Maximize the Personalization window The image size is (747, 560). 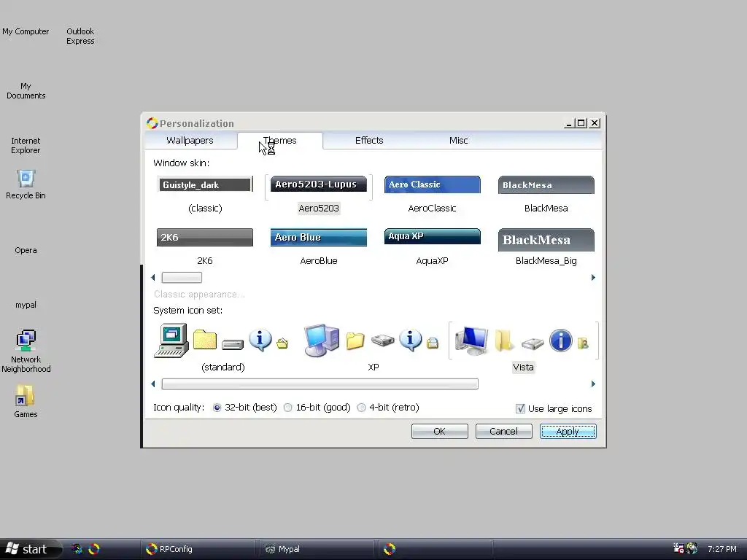(x=581, y=123)
